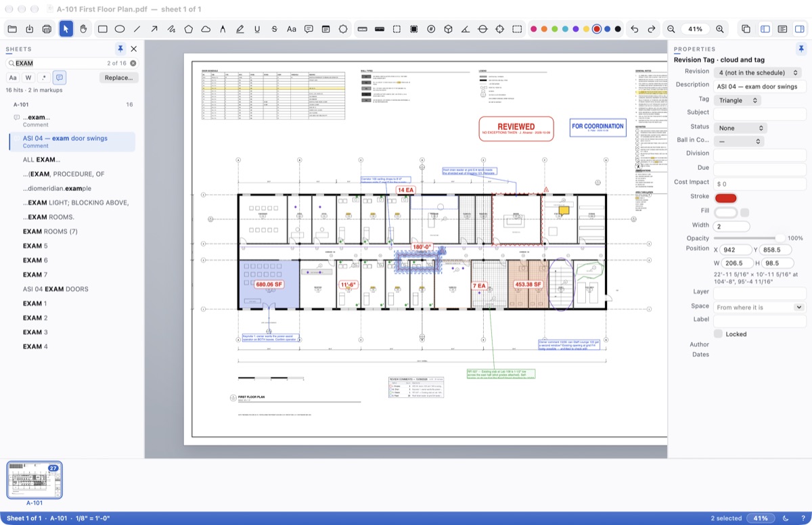Click the Replace... button
Viewport: 812px width, 525px height.
[119, 78]
